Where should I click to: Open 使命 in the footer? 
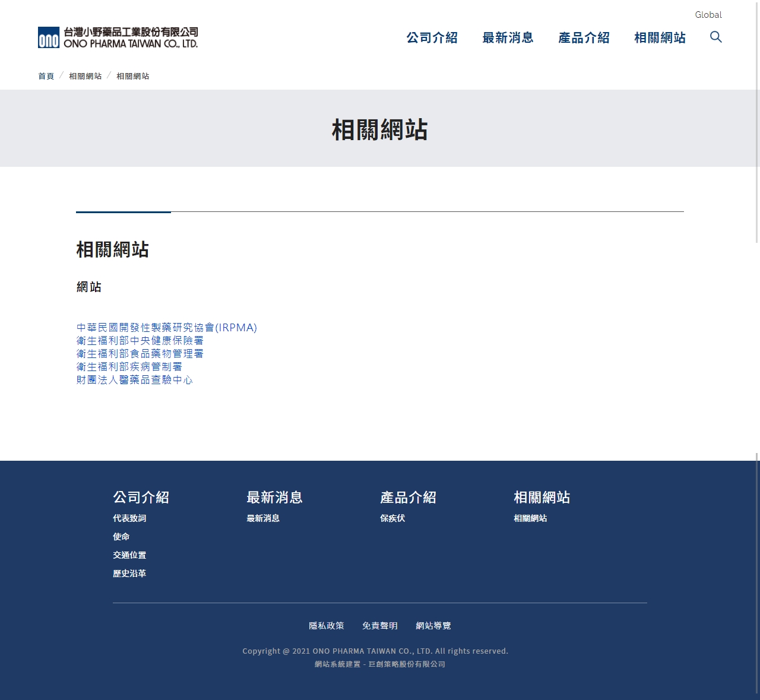[121, 537]
